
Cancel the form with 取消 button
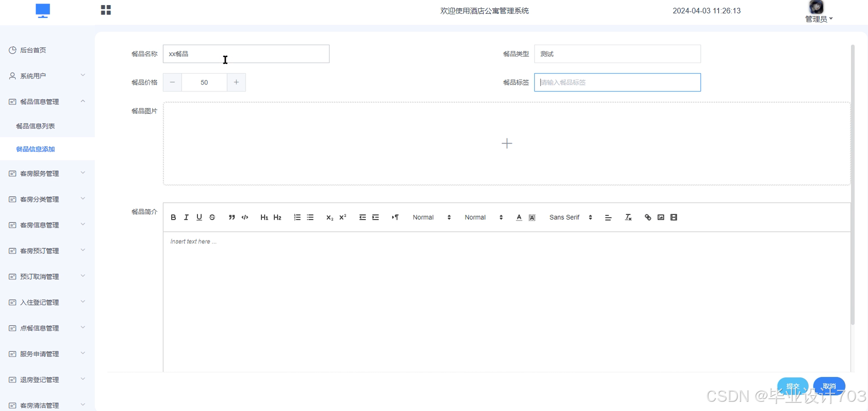point(829,386)
